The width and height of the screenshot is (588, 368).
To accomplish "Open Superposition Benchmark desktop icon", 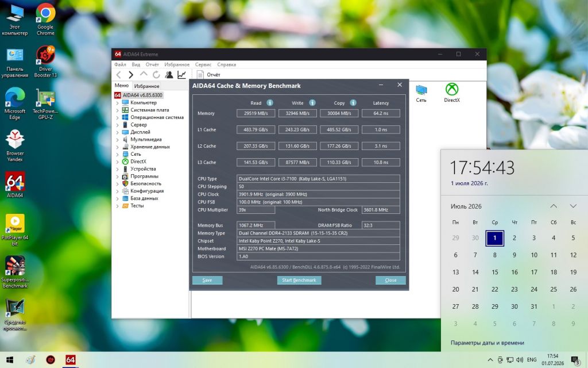I will [x=14, y=272].
